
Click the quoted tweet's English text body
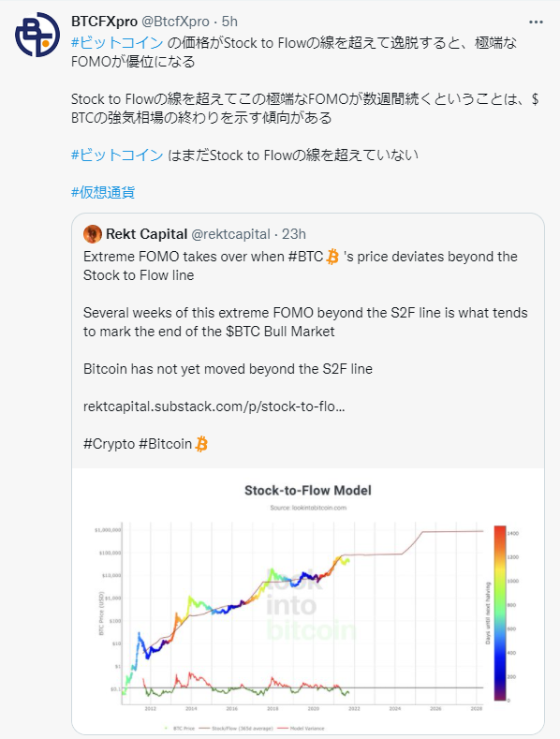point(305,349)
